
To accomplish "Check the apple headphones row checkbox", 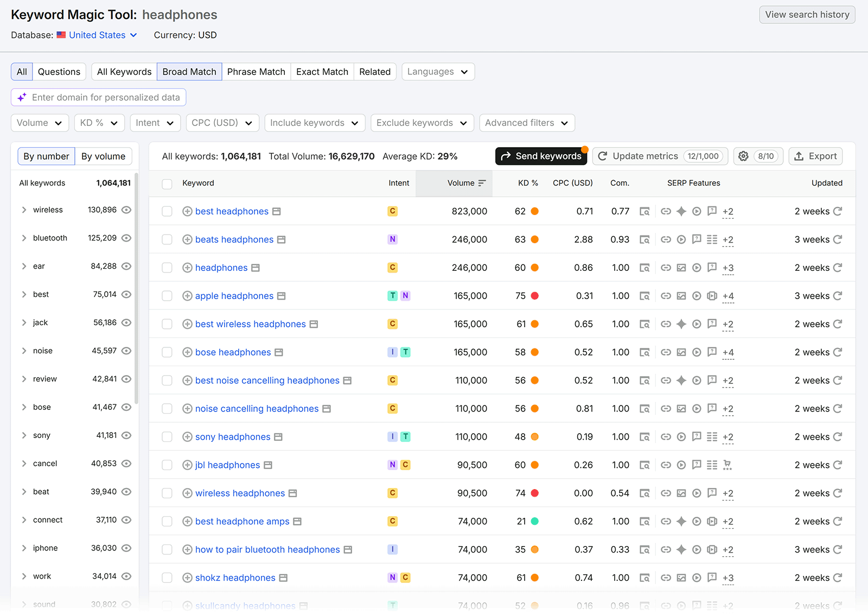I will coord(167,296).
